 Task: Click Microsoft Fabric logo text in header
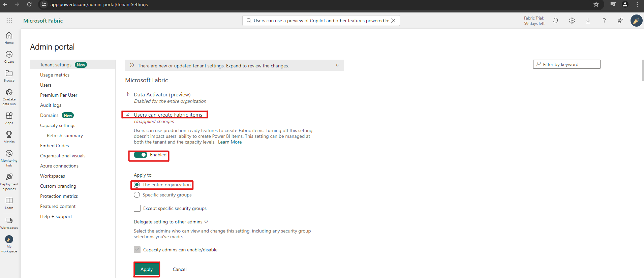[43, 21]
